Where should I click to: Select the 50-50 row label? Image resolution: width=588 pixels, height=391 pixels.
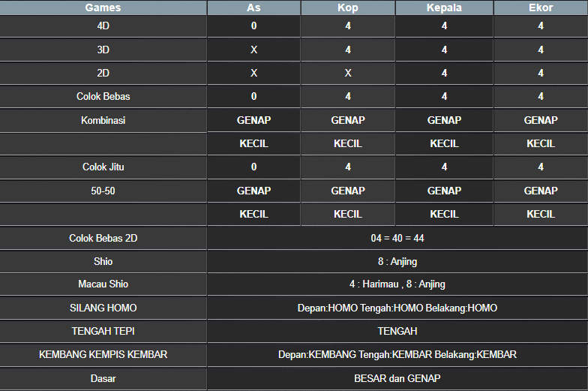[x=103, y=191]
